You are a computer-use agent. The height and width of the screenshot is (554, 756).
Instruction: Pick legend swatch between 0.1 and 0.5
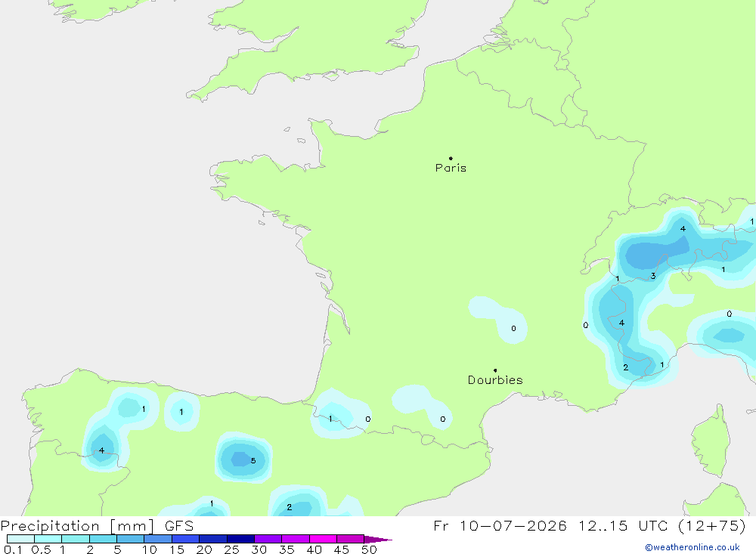(20, 539)
